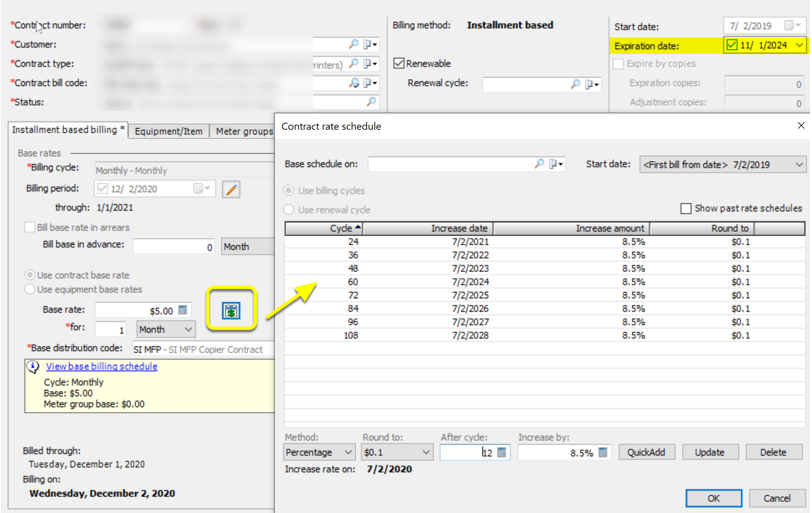Toggle the Billing period date checkbox

pyautogui.click(x=102, y=189)
